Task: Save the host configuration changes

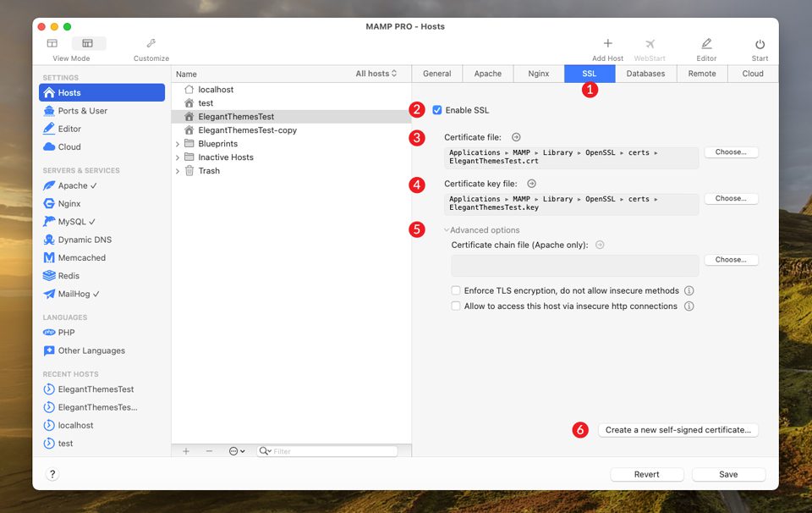Action: tap(728, 474)
